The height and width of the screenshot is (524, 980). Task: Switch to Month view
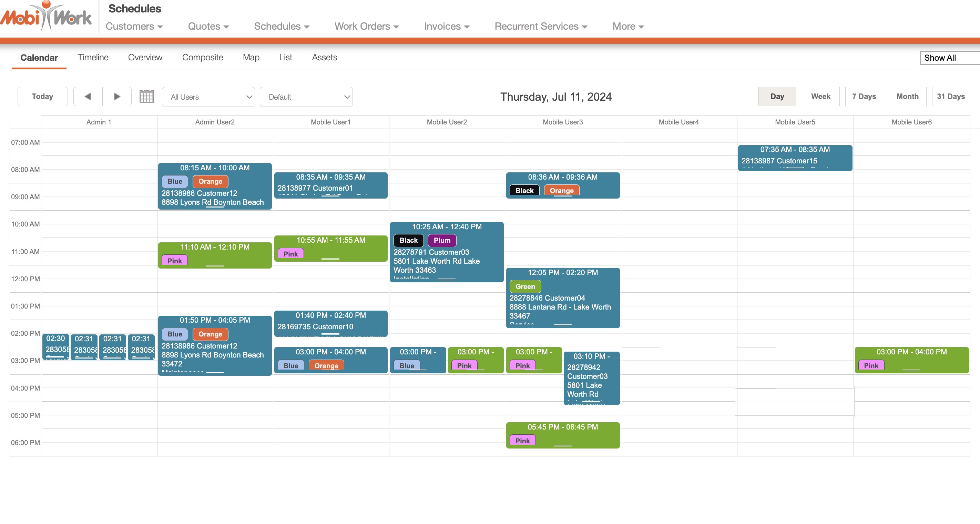(907, 97)
